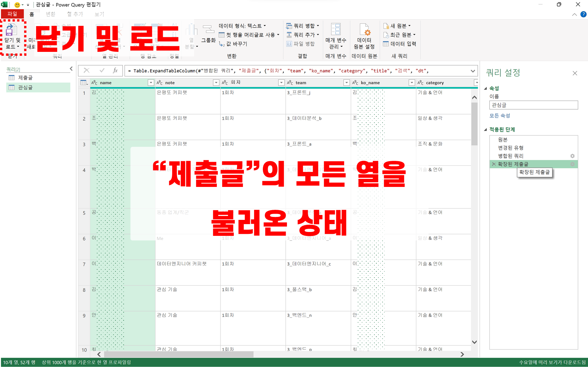Open 데이터 형식: 텍스트 dropdown
This screenshot has height=367, width=588.
[242, 26]
